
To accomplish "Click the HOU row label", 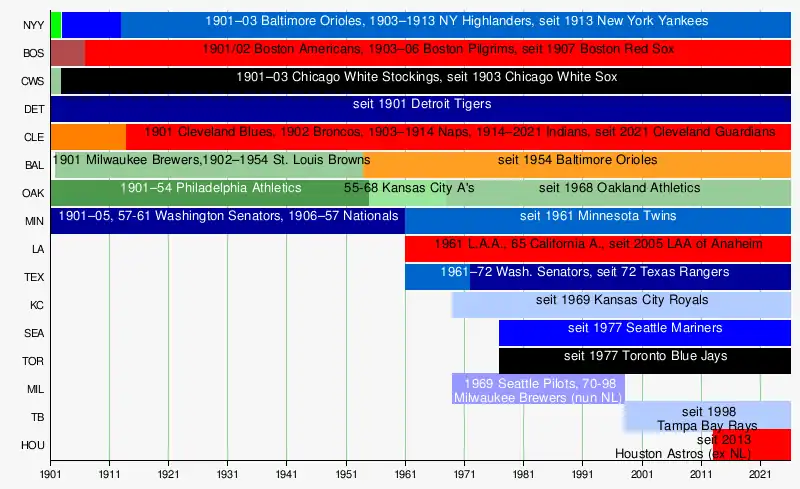I will [33, 445].
